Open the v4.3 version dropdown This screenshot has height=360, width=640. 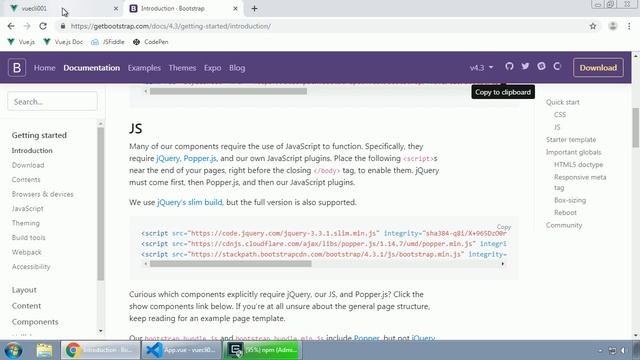(481, 68)
